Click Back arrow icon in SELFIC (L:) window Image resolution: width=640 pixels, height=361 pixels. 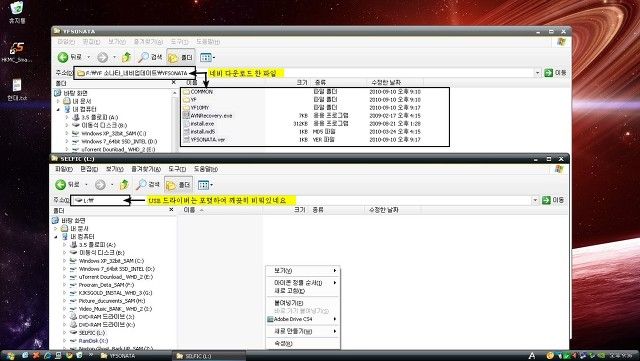coord(60,185)
